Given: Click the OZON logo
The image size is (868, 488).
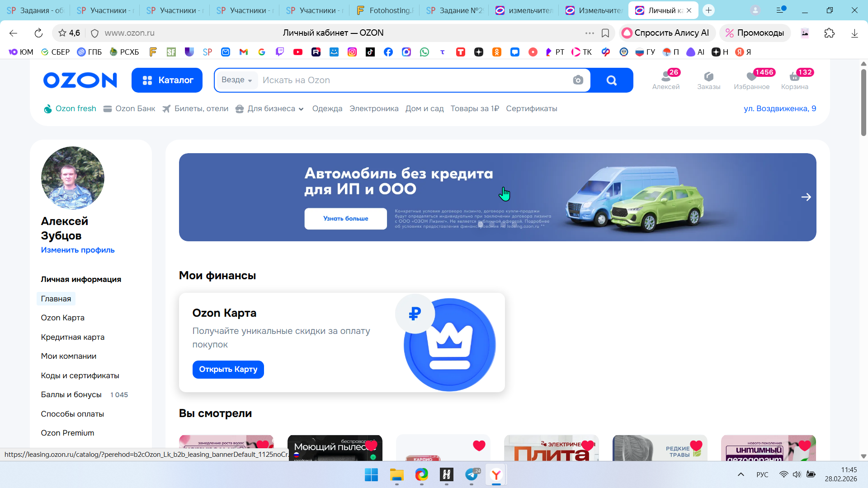Looking at the screenshot, I should [x=80, y=80].
